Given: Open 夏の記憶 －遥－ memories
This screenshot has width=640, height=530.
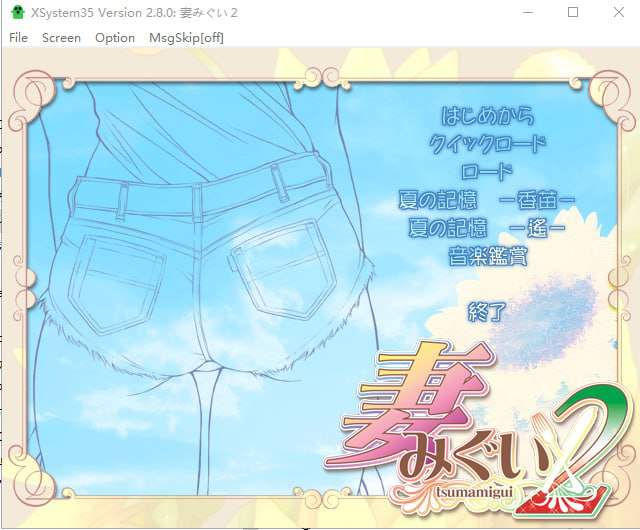Looking at the screenshot, I should tap(487, 228).
